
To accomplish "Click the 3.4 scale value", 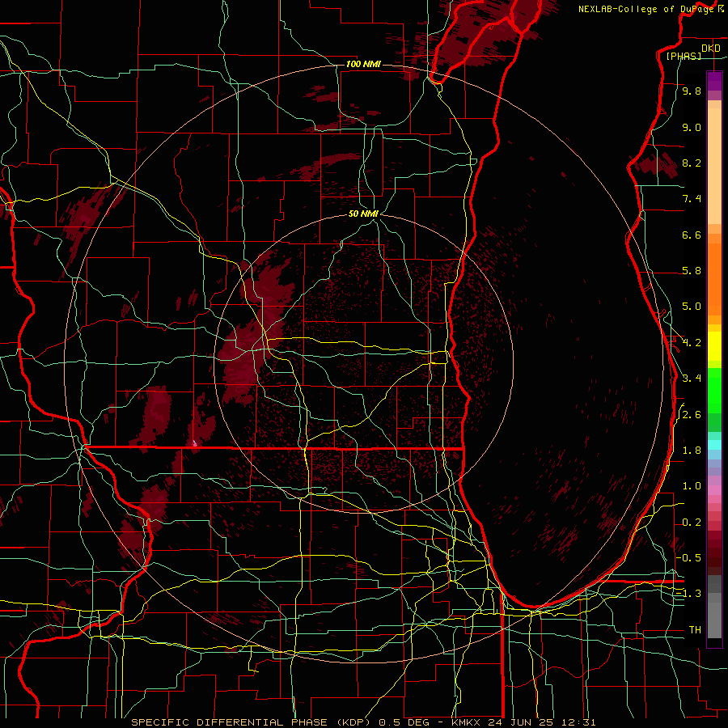I will 692,379.
